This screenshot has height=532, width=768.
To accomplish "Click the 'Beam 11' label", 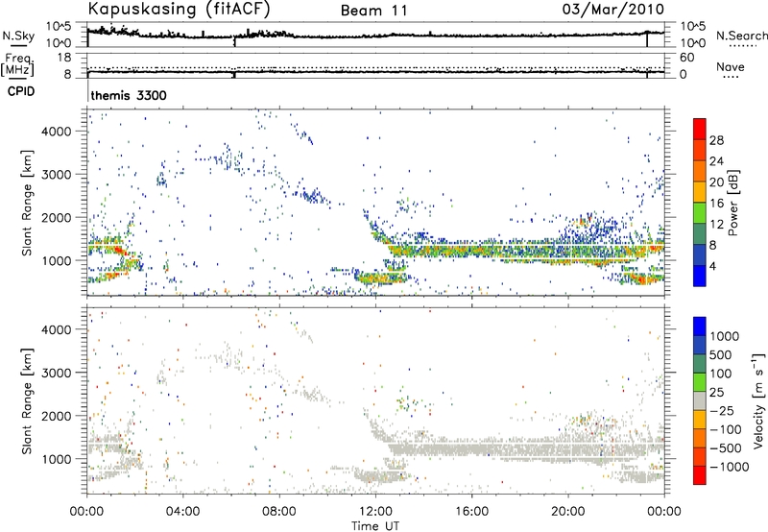I will (374, 11).
